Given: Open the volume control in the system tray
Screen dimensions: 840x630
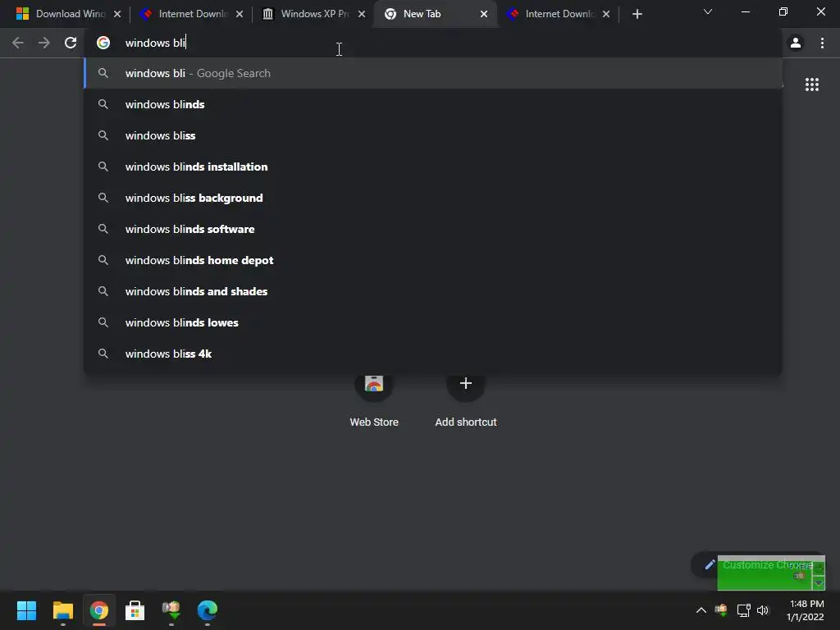Looking at the screenshot, I should tap(763, 610).
